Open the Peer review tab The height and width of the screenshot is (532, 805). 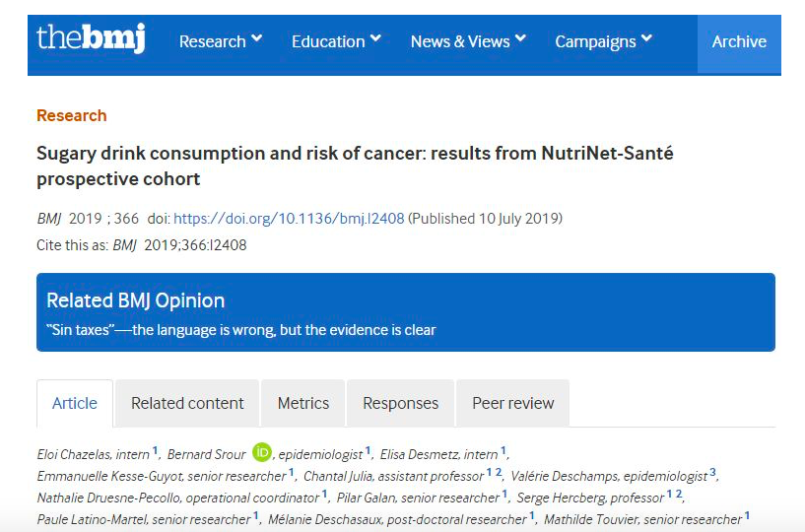(512, 403)
